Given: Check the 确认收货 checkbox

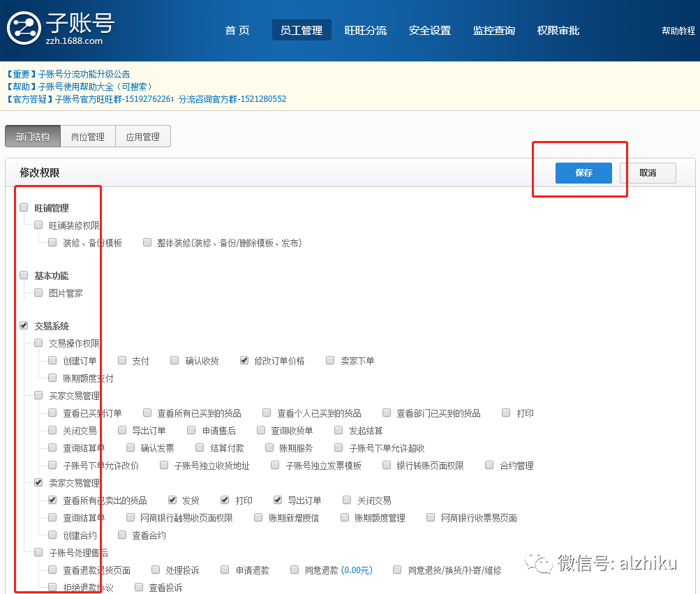Looking at the screenshot, I should click(174, 360).
